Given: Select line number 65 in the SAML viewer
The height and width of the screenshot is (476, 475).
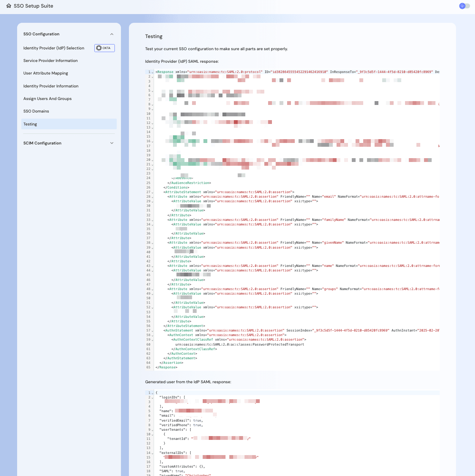Looking at the screenshot, I should tap(148, 367).
